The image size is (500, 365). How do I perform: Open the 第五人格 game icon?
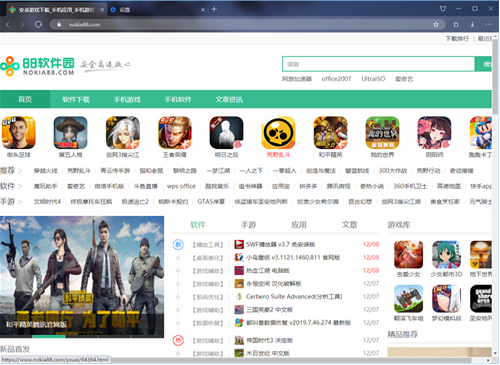(70, 132)
